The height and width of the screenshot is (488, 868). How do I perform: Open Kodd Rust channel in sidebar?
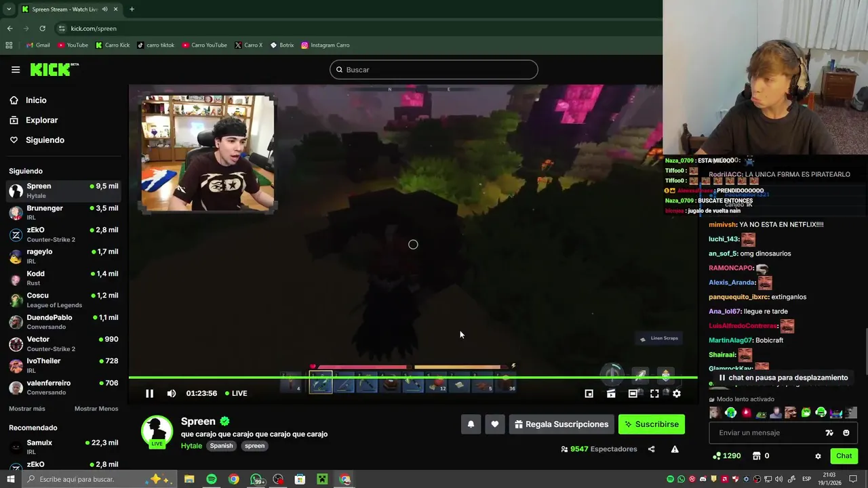point(64,278)
